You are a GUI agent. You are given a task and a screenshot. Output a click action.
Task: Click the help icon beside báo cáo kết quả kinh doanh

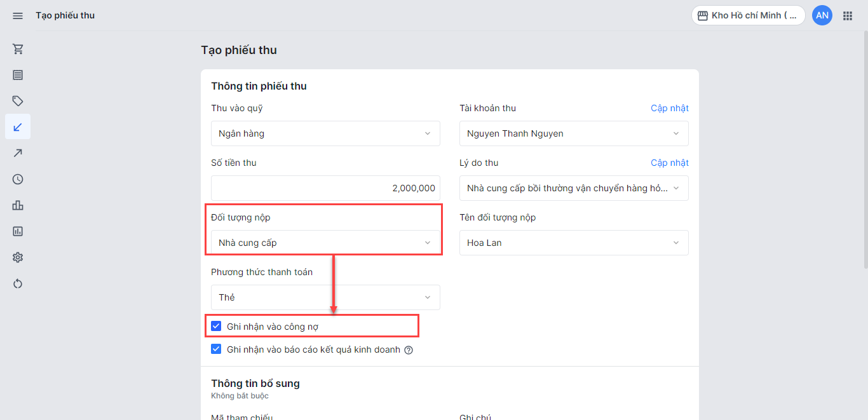tap(409, 350)
